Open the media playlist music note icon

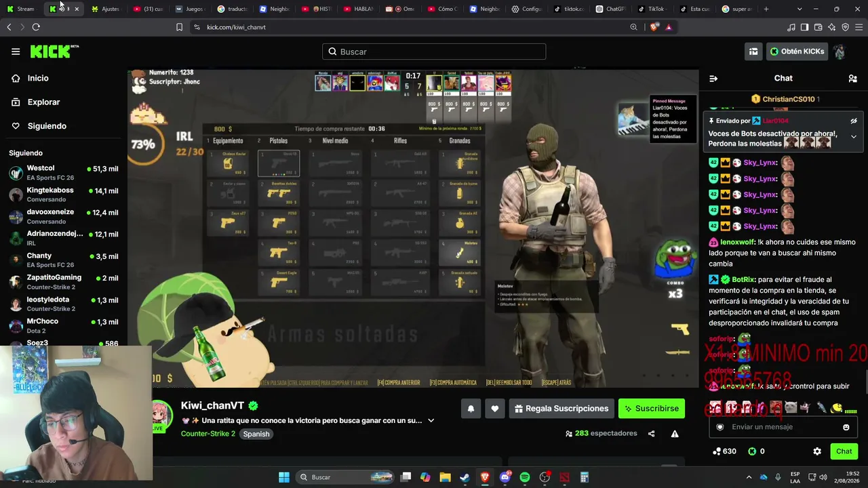[791, 27]
